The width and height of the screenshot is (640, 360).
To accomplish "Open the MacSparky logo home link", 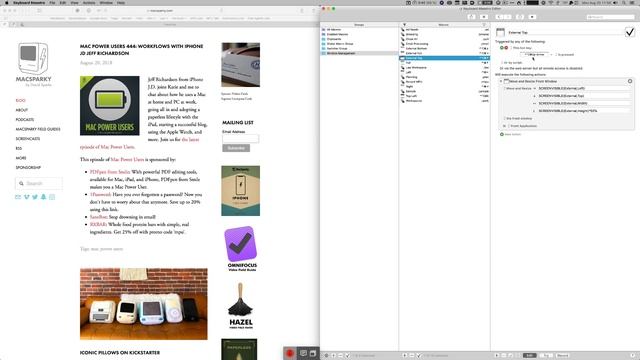I will [x=33, y=63].
